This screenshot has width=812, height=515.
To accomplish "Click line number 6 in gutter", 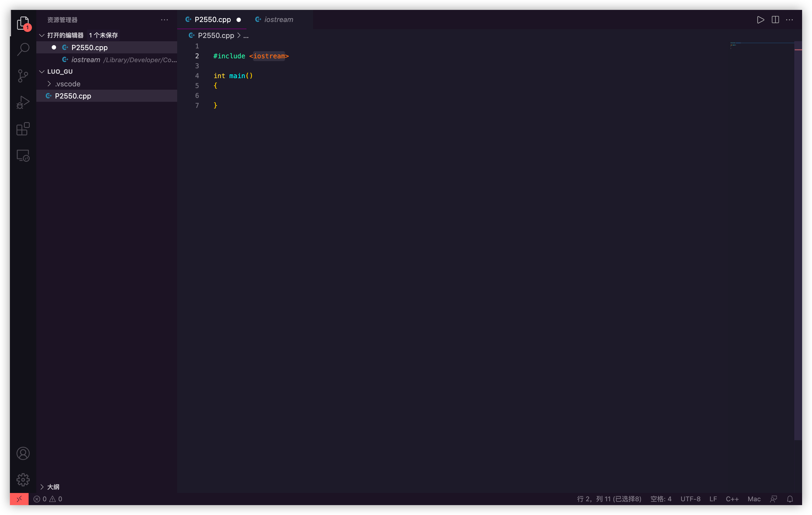I will click(x=197, y=96).
